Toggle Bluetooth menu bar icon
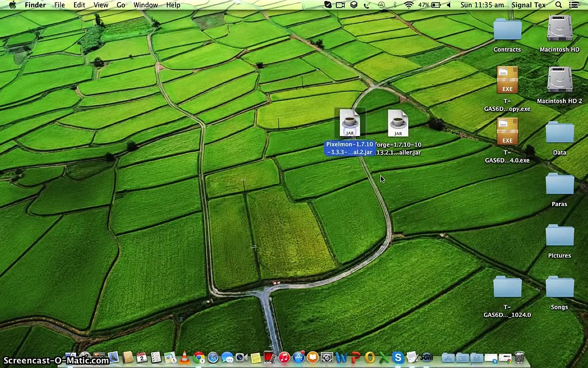 (x=395, y=5)
